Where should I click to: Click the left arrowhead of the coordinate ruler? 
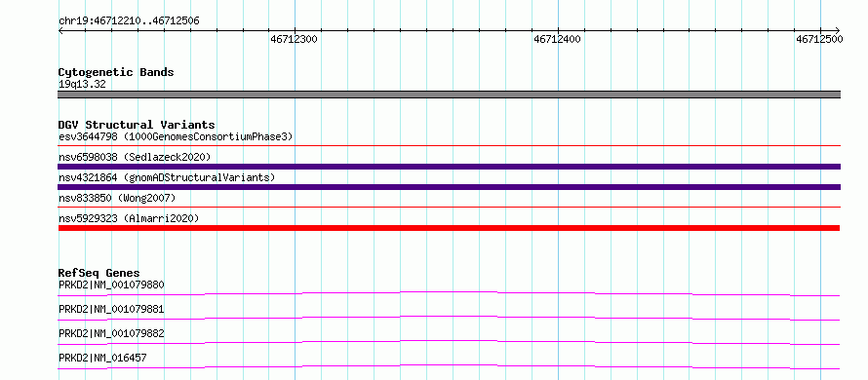[60, 30]
